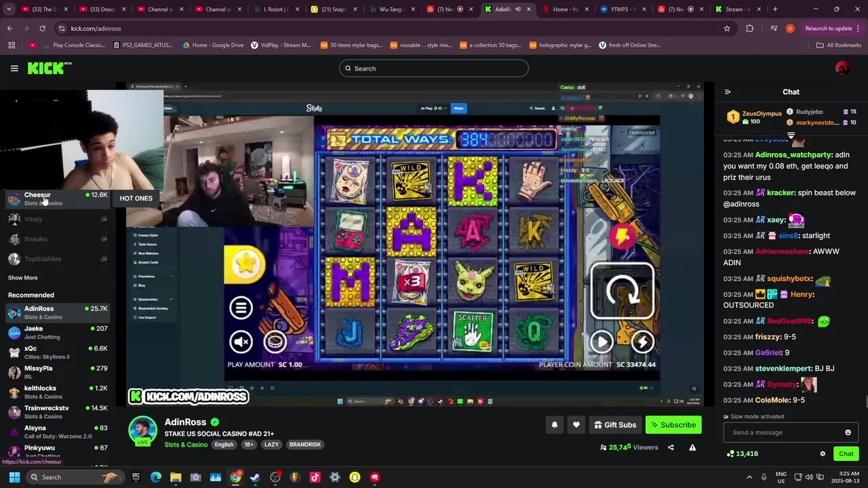Open MissyPla recommended channel

coord(57,372)
